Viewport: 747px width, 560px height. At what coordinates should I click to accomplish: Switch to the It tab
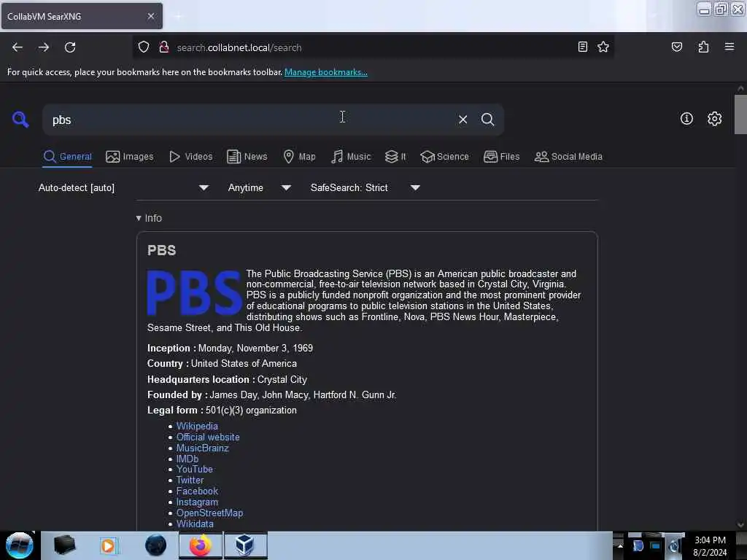click(x=395, y=157)
